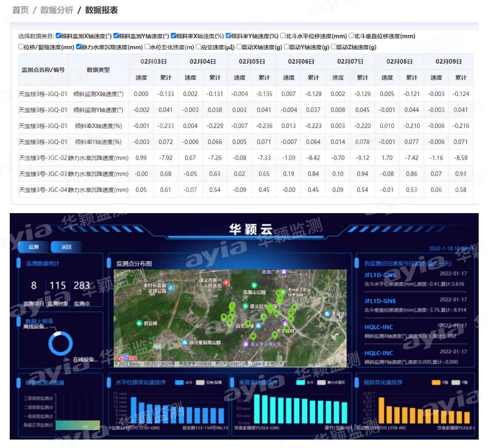Click the Baidu map logo icon
Screen dimensions: 488x448
pyautogui.click(x=126, y=357)
